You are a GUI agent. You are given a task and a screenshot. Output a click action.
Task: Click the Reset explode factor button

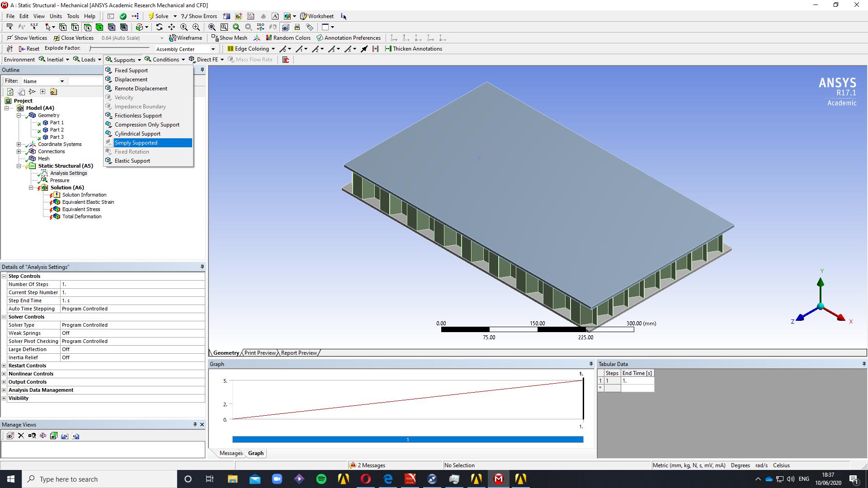click(28, 49)
